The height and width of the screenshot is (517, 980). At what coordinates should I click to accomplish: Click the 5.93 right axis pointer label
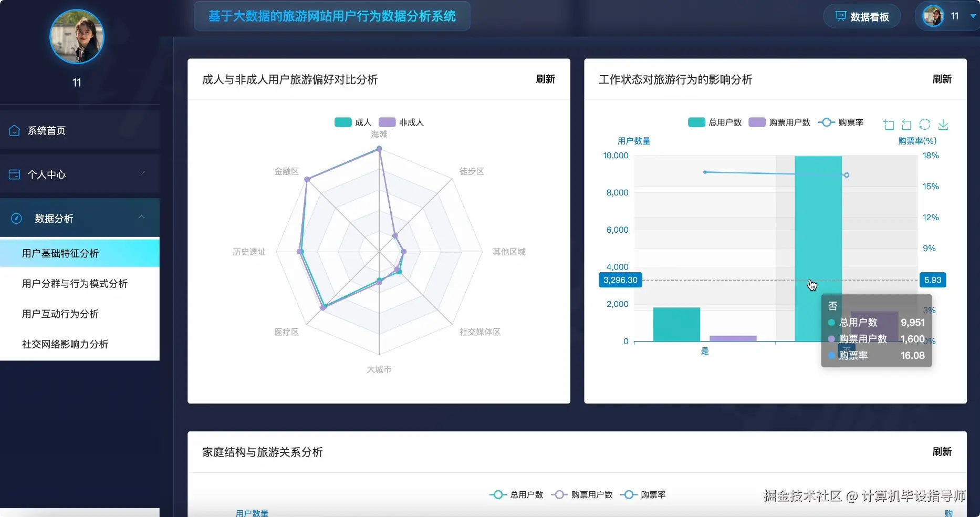point(933,280)
